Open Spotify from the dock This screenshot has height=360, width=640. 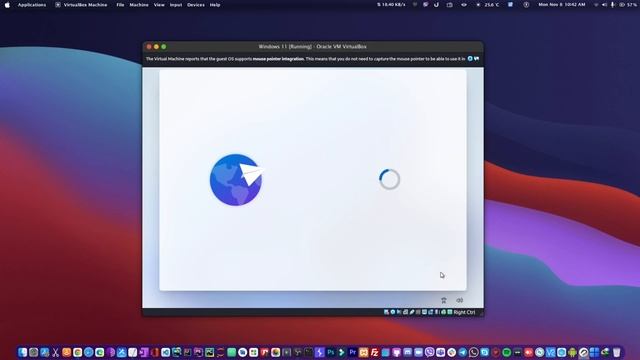click(506, 352)
